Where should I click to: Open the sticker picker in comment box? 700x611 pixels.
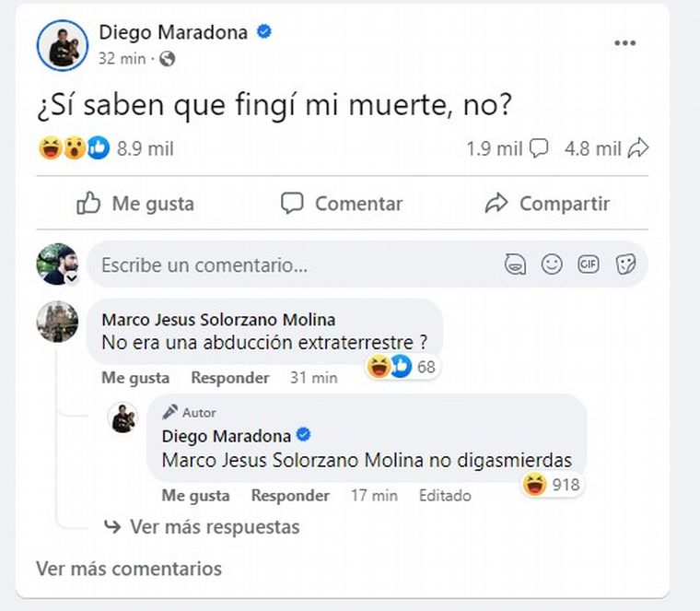pos(626,265)
